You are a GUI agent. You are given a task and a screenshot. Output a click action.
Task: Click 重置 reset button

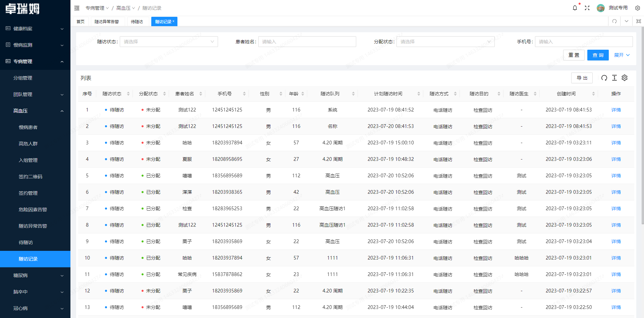[574, 55]
